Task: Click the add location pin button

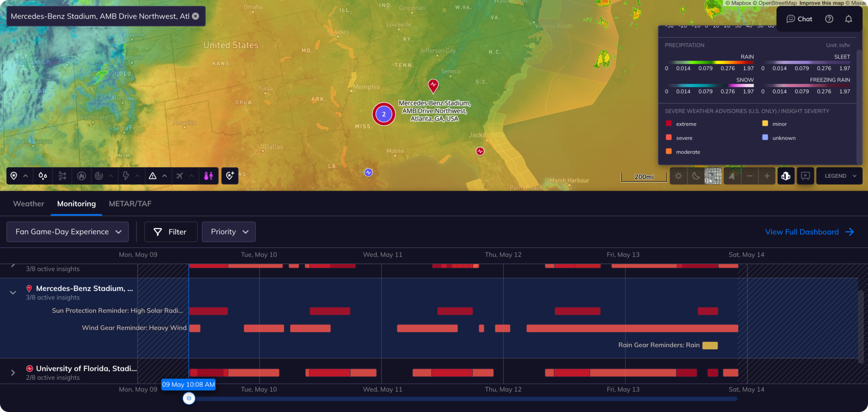Action: coord(230,176)
